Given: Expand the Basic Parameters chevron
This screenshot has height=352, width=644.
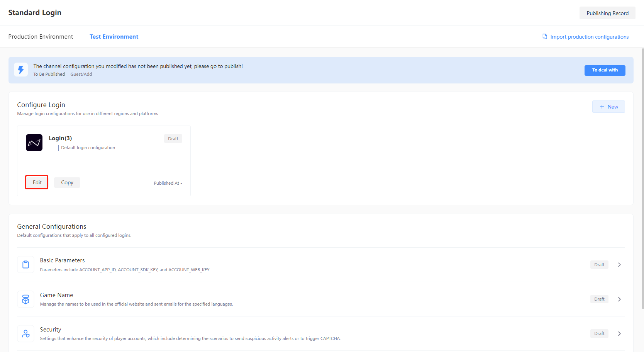Looking at the screenshot, I should pos(619,265).
